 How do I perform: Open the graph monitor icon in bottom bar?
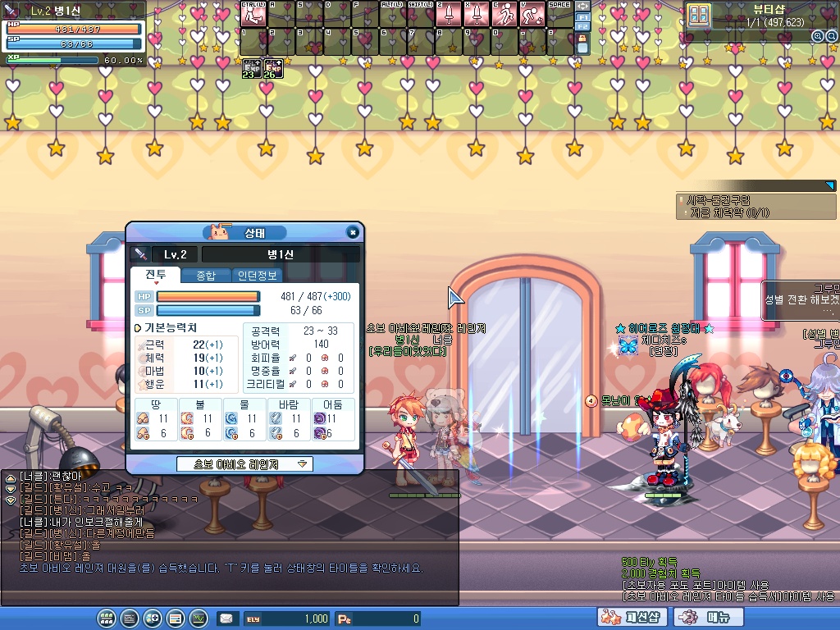pos(199,619)
